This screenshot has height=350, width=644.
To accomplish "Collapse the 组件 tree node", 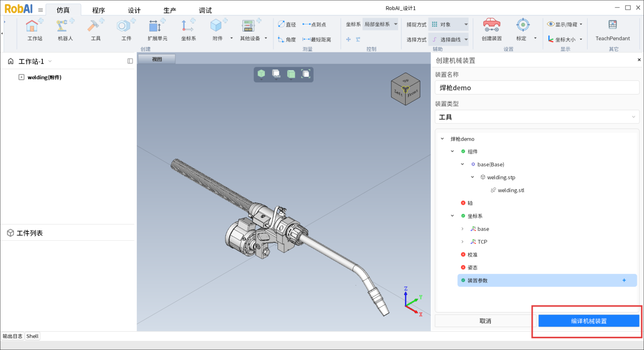I will 452,151.
